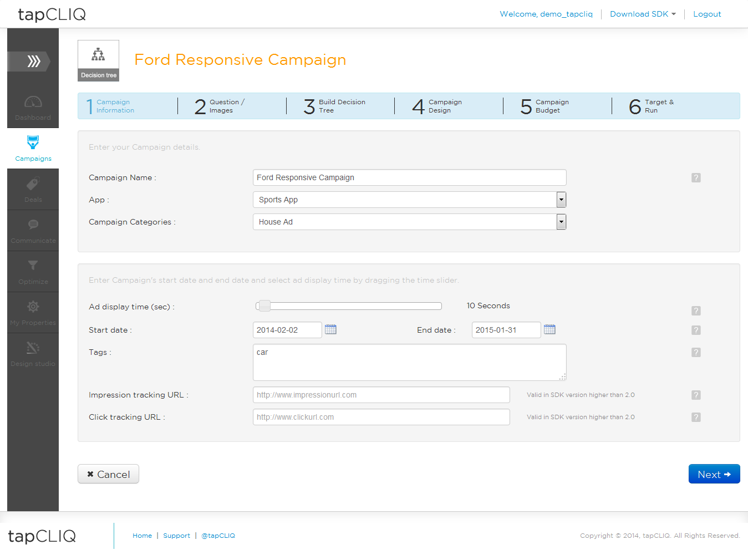Open the Communicate chat bubble icon
This screenshot has height=560, width=748.
(x=33, y=225)
